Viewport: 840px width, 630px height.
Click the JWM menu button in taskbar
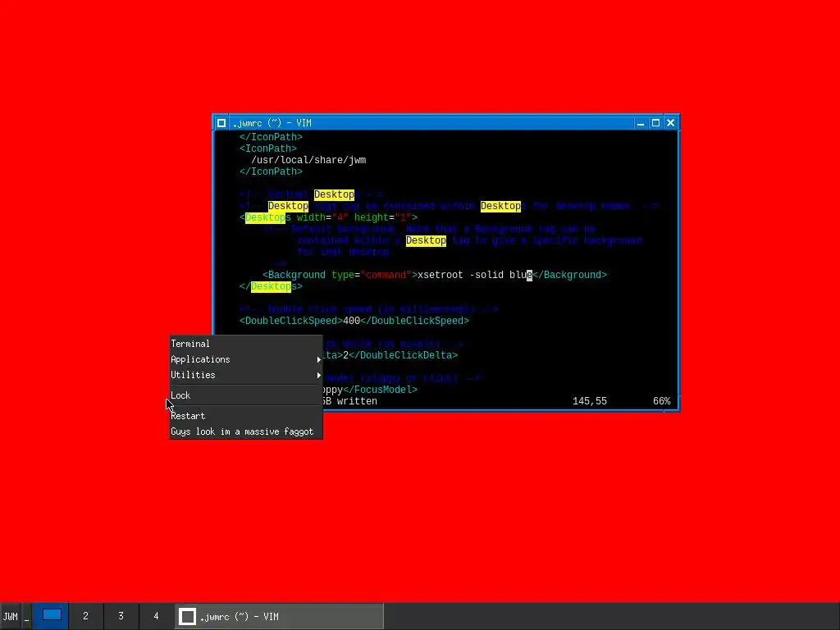[x=10, y=617]
